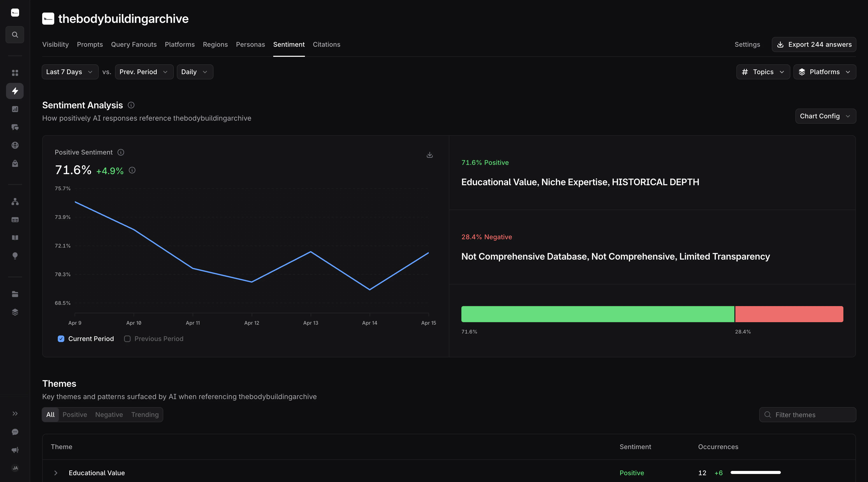Open the open book sidebar icon
This screenshot has height=482, width=868.
[x=15, y=238]
